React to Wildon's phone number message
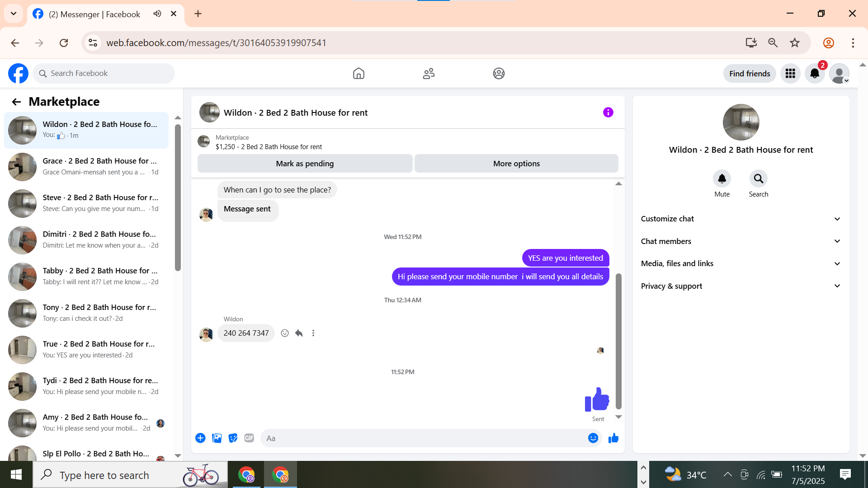 (x=285, y=333)
